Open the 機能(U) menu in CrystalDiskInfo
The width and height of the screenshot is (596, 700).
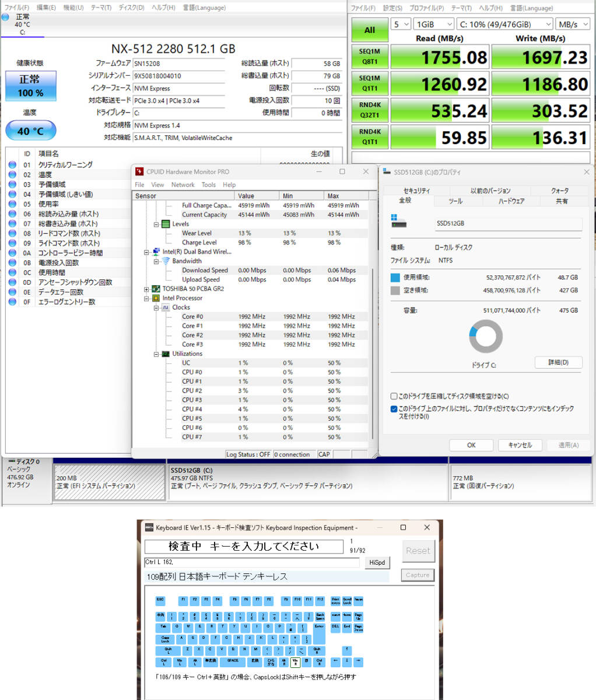click(73, 8)
